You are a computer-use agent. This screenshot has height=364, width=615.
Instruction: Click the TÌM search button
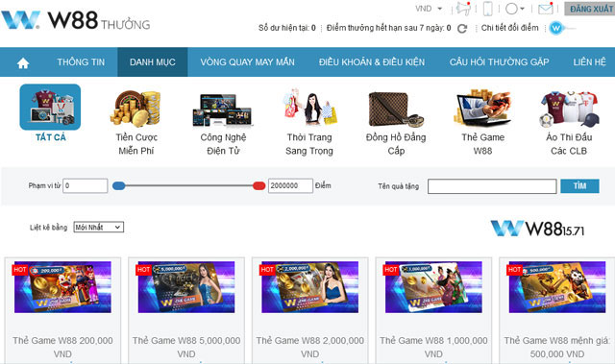pos(579,186)
